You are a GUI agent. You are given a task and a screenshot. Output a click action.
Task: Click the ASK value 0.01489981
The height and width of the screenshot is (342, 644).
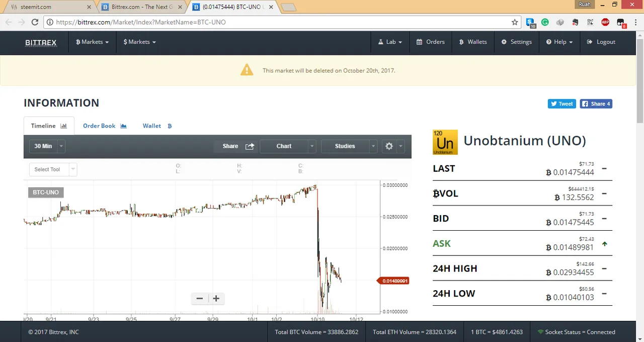pyautogui.click(x=570, y=248)
